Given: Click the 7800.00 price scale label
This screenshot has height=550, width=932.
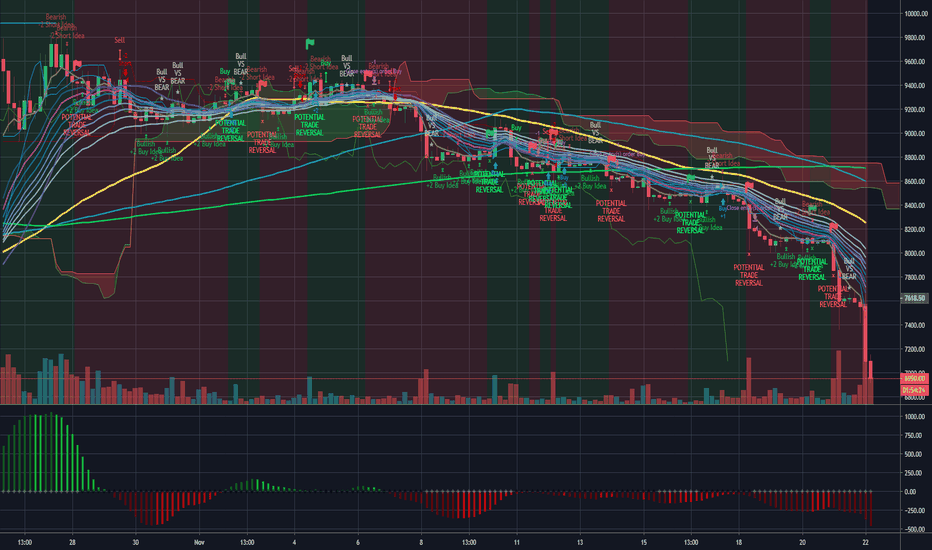Looking at the screenshot, I should (x=915, y=277).
